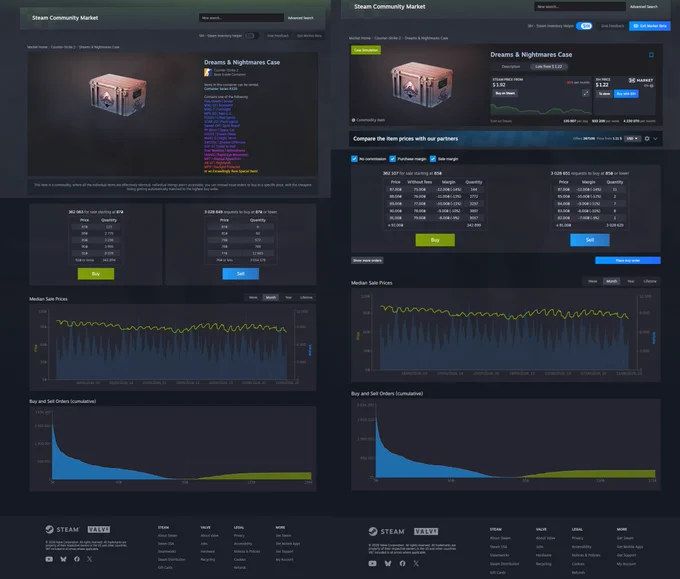Click the info icon beside 0% fee
Screen dimensions: 680x579
click(x=651, y=86)
